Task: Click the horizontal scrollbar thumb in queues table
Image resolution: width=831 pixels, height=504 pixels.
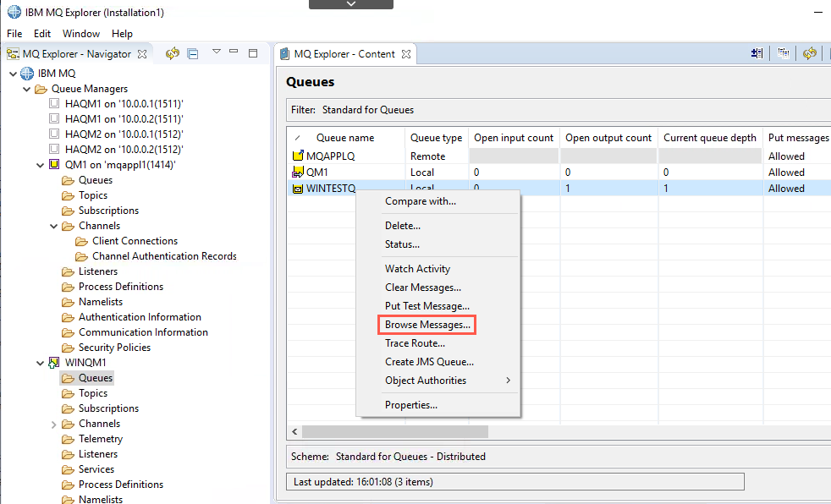Action: tap(395, 431)
